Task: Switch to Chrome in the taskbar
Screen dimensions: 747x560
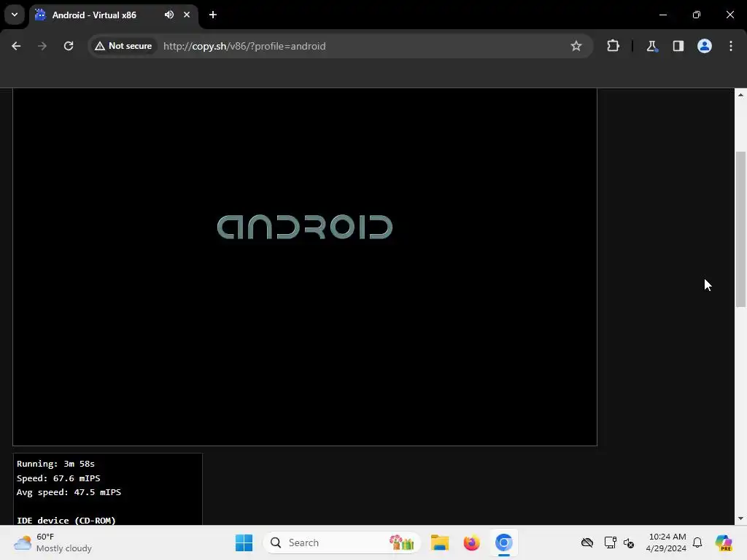Action: pyautogui.click(x=503, y=542)
